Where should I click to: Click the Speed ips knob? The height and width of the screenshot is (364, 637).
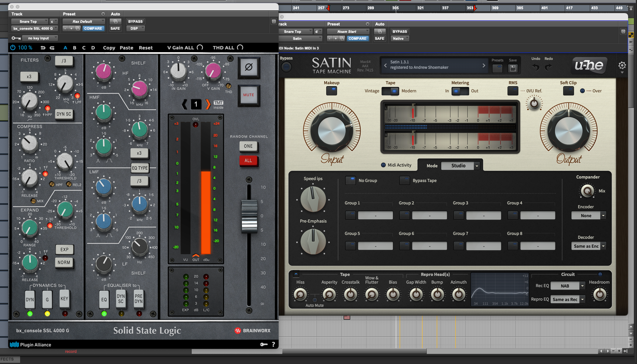pyautogui.click(x=313, y=199)
